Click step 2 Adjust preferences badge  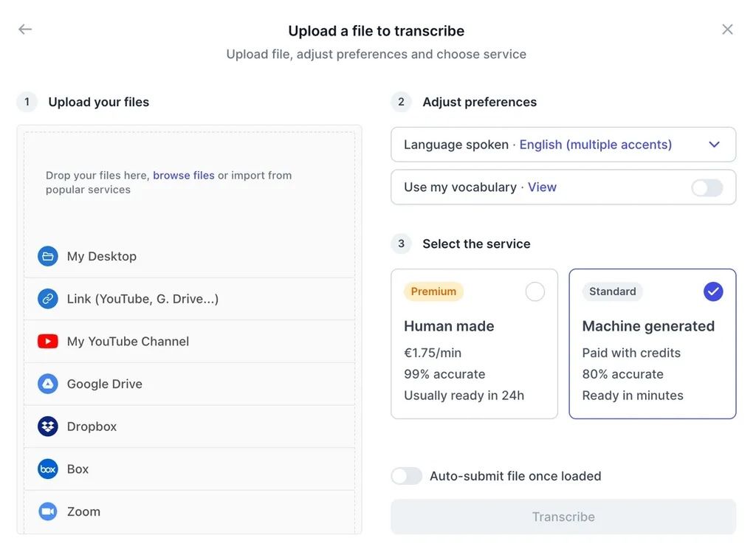point(401,102)
